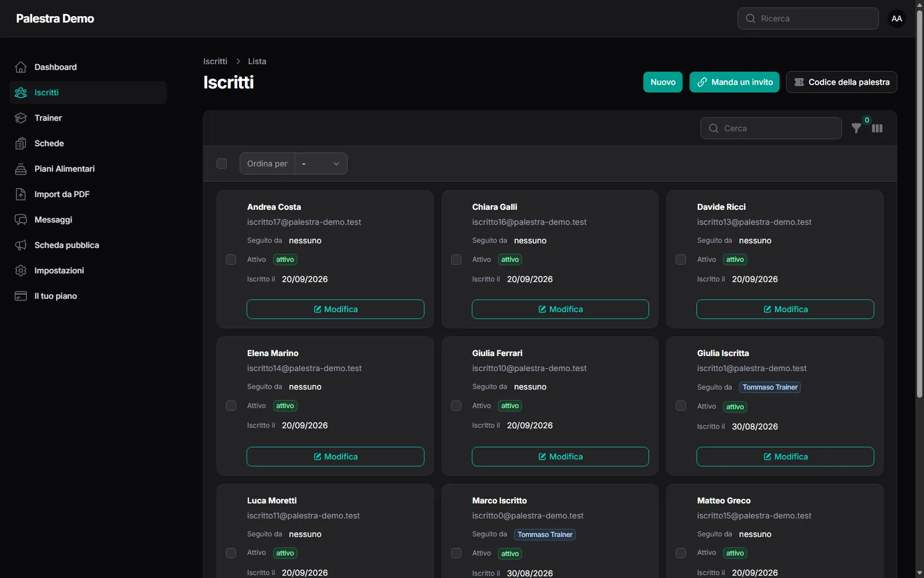Image resolution: width=924 pixels, height=578 pixels.
Task: Select Marco Iscritto's card checkbox
Action: [456, 553]
